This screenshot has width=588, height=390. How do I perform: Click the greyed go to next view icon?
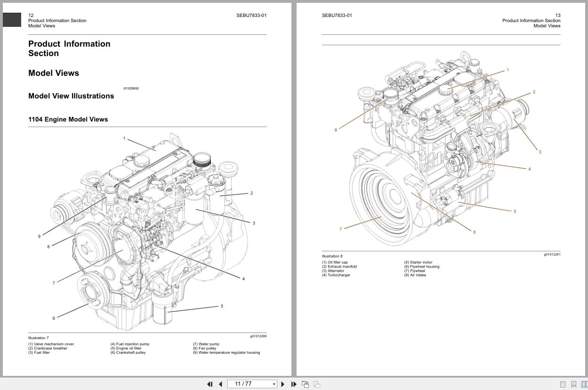316,384
